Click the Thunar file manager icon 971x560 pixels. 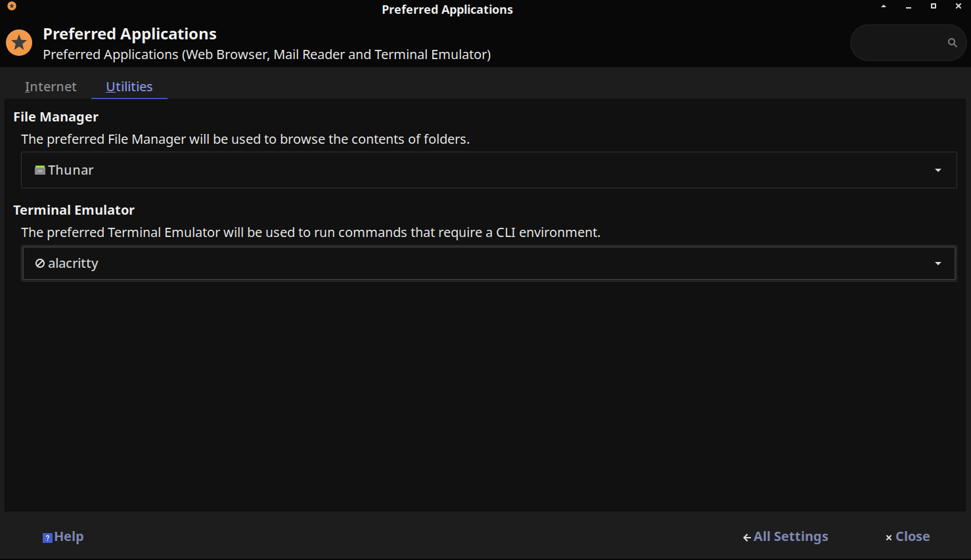41,169
